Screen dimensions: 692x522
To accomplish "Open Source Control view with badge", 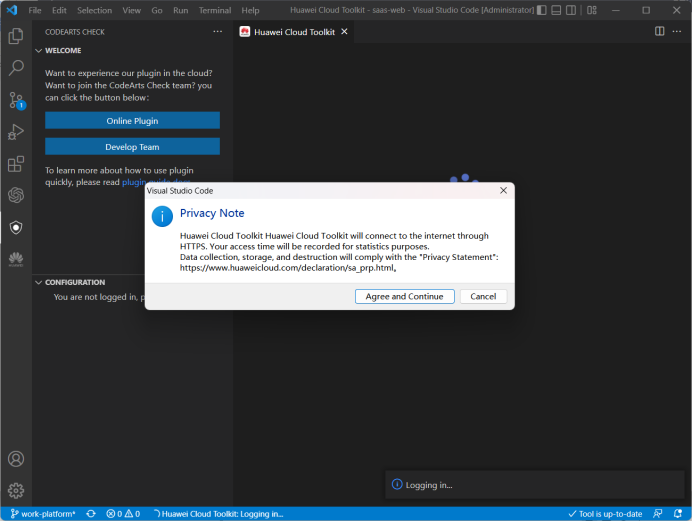I will point(16,100).
